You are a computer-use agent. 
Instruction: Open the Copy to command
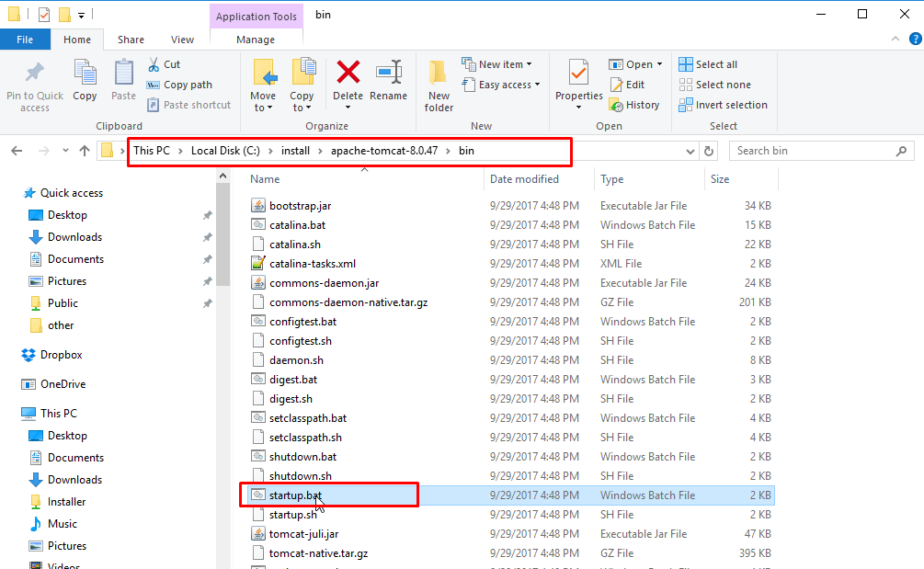[302, 85]
